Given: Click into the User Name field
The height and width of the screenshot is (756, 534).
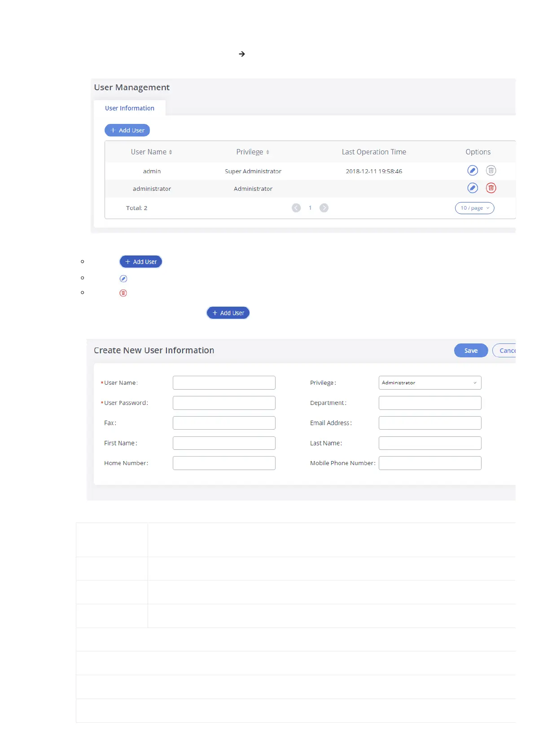Looking at the screenshot, I should tap(224, 382).
